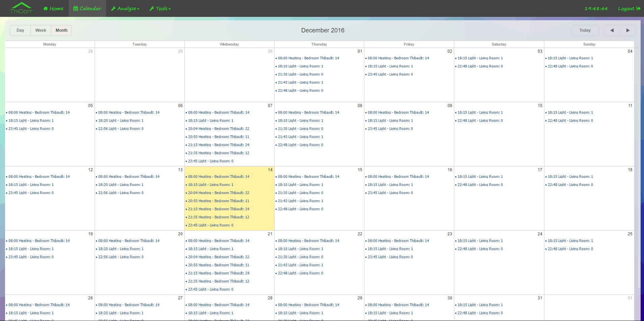The width and height of the screenshot is (644, 321).
Task: Click the Logout link
Action: 626,8
